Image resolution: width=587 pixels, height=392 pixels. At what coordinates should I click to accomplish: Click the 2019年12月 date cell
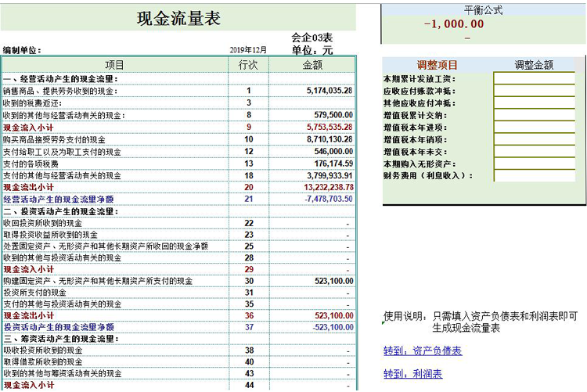[x=248, y=50]
